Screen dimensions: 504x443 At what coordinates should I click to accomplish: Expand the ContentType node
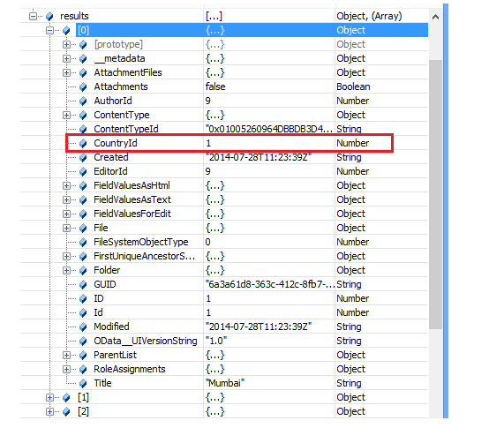[66, 115]
